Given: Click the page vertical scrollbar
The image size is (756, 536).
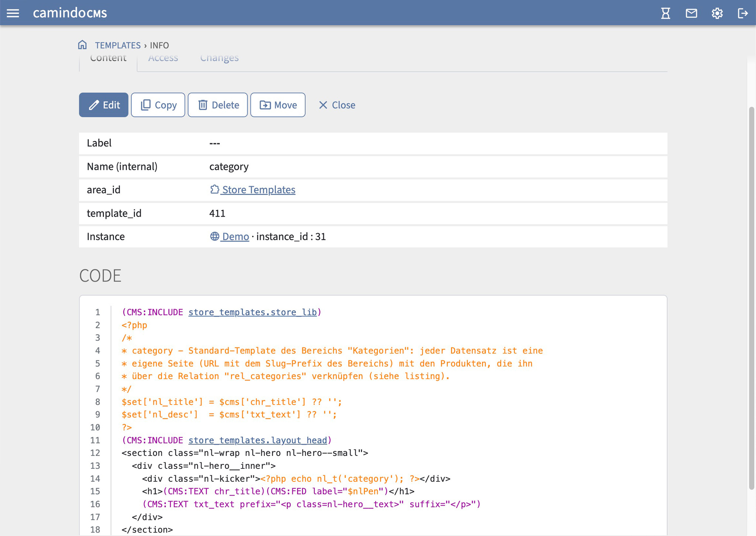Looking at the screenshot, I should (752, 298).
